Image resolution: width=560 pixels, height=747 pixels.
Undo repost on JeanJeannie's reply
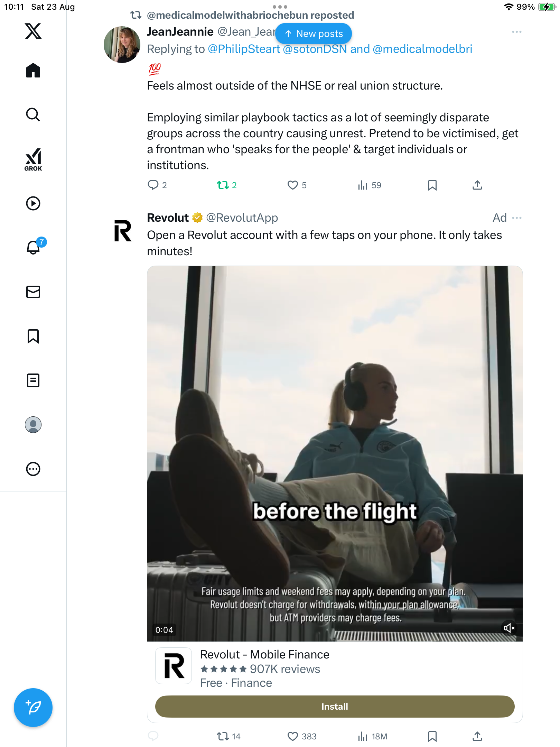(x=223, y=185)
